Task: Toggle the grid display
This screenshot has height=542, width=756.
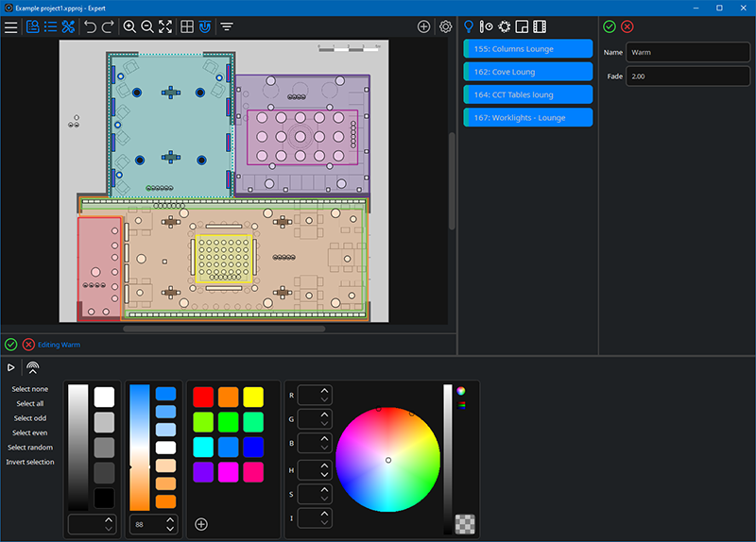Action: click(187, 27)
